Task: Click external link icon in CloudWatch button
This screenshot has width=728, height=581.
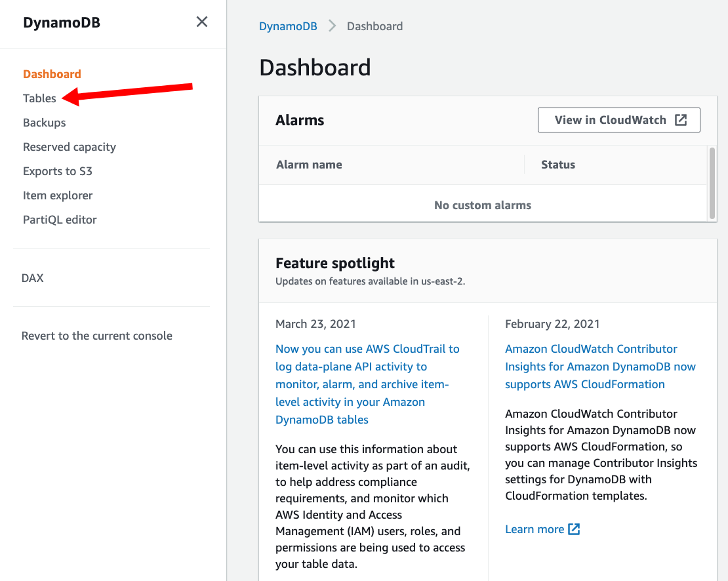Action: pos(681,120)
